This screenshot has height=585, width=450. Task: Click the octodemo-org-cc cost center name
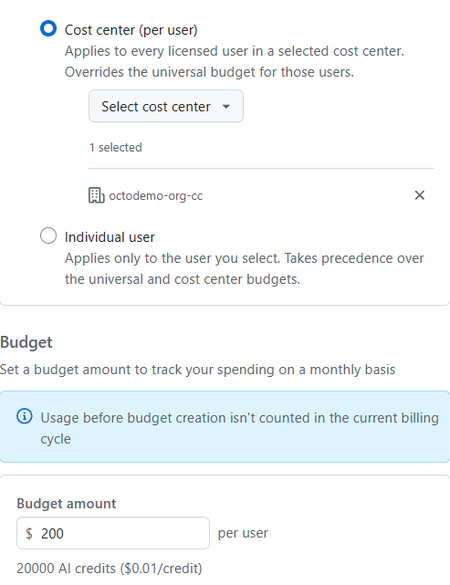pos(156,196)
